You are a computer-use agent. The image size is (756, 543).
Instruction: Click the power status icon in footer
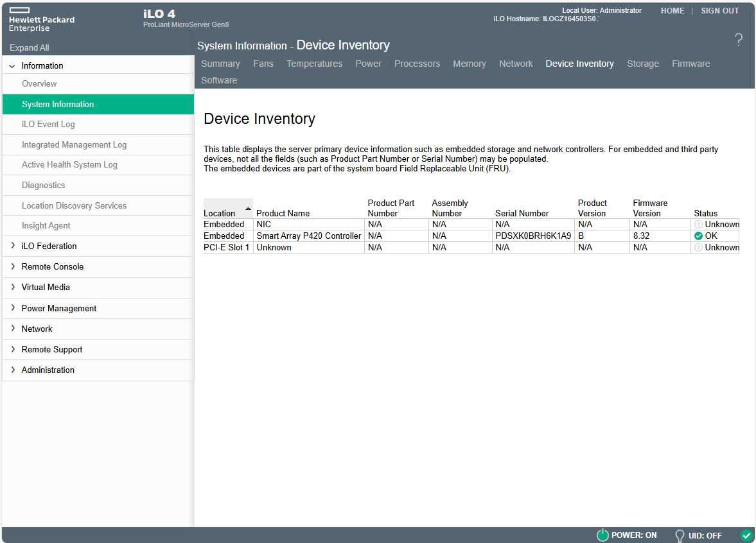(602, 535)
